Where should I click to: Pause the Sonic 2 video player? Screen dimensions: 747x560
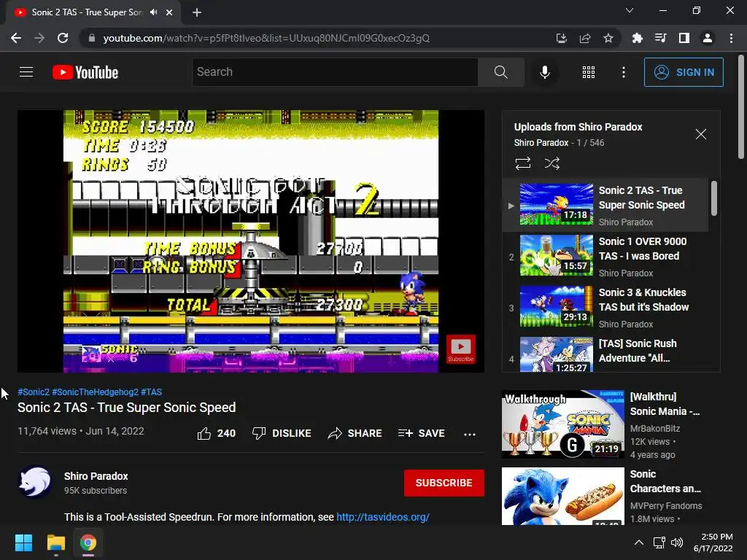(x=251, y=241)
